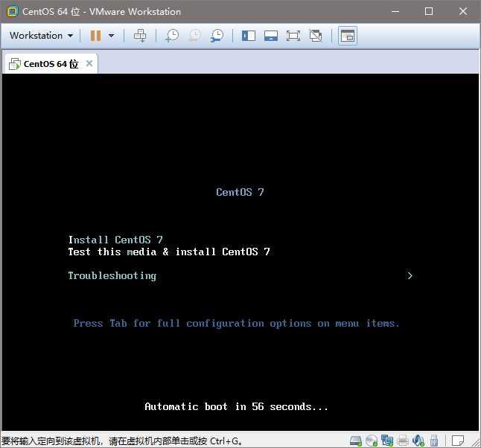Screen dimensions: 481x448
Task: Click the USB controller status icon
Action: coord(434,441)
